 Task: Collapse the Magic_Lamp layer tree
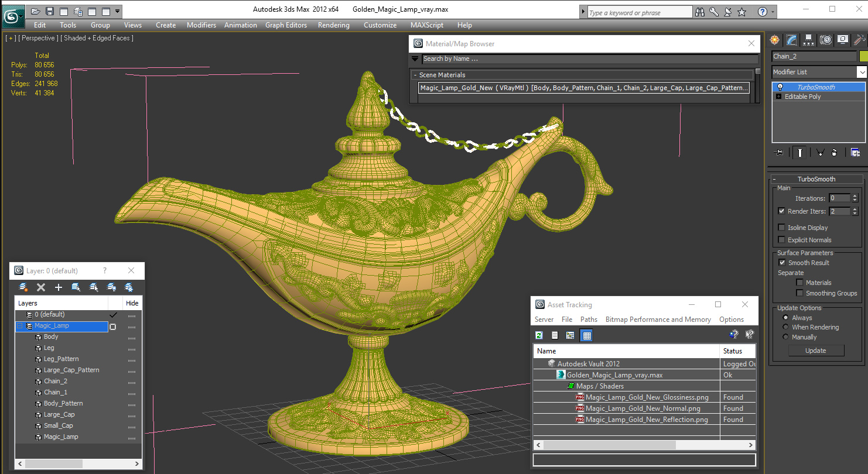click(20, 326)
